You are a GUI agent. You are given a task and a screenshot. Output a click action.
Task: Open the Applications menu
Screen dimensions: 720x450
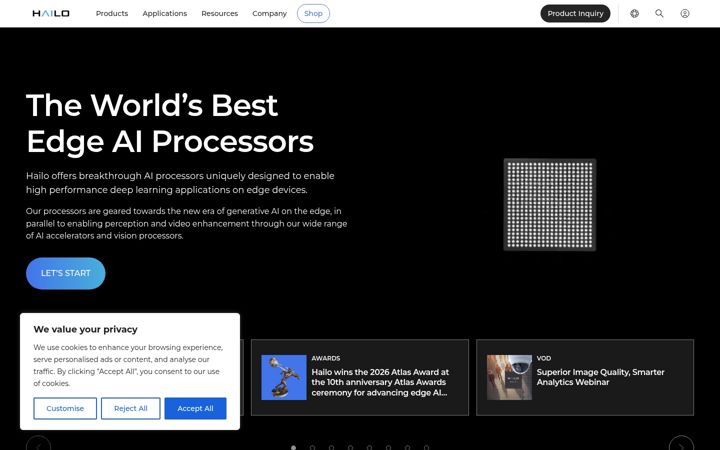(x=164, y=13)
